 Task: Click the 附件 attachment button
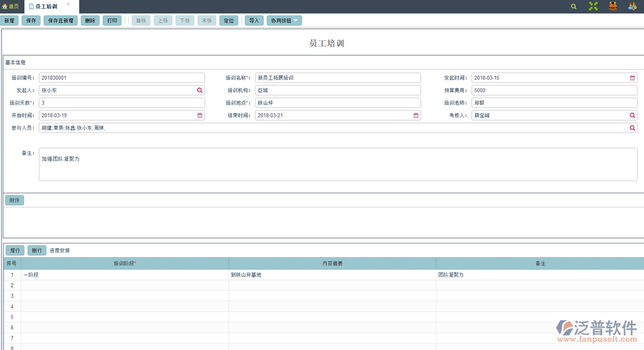[x=14, y=201]
